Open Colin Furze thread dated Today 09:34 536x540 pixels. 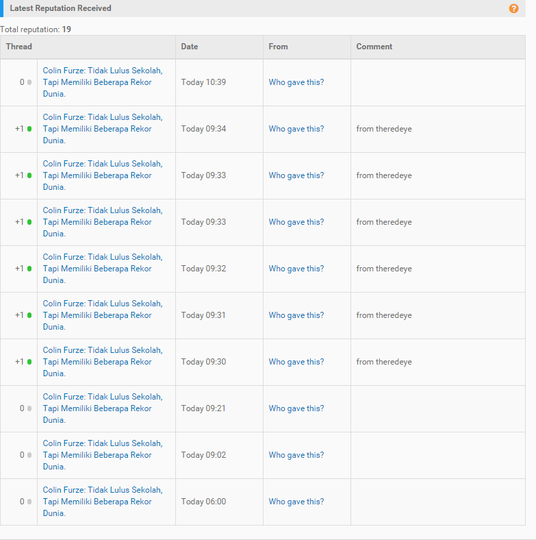point(103,129)
